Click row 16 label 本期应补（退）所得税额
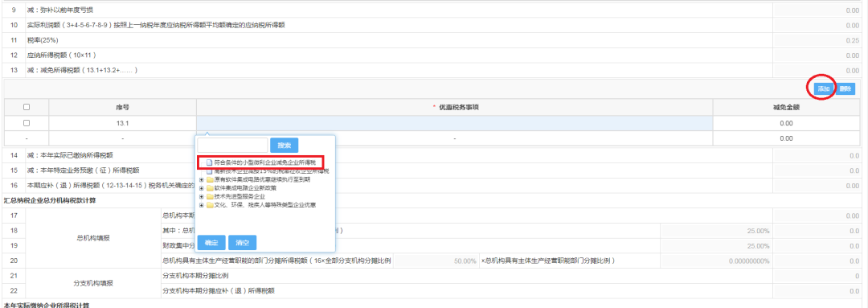Screen dimensions: 868x308 110,185
